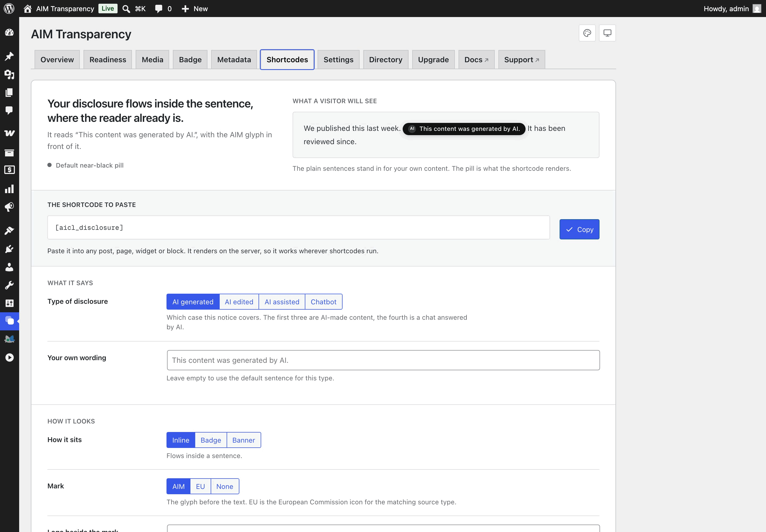Image resolution: width=766 pixels, height=532 pixels.
Task: Switch to the Upgrade tab
Action: click(433, 59)
